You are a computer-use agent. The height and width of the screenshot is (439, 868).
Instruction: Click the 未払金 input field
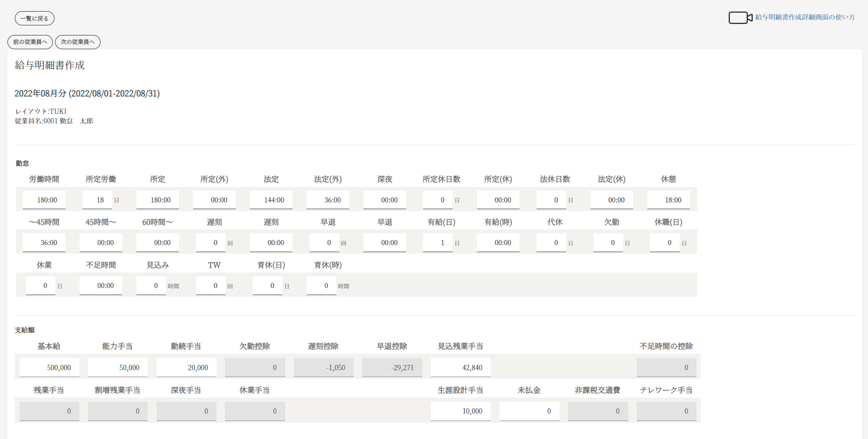pos(529,411)
